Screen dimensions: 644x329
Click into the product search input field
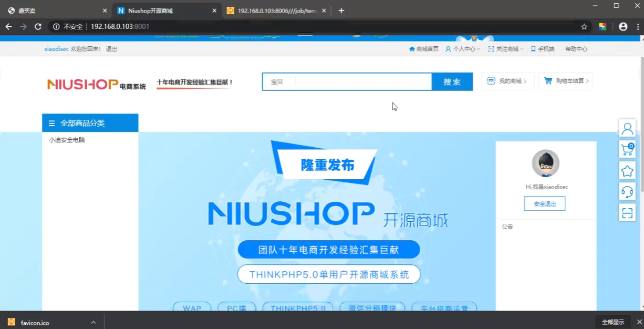tap(363, 82)
